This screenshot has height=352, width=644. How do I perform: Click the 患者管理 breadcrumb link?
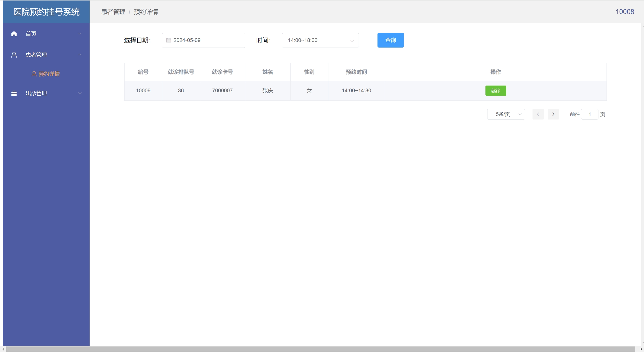[113, 12]
